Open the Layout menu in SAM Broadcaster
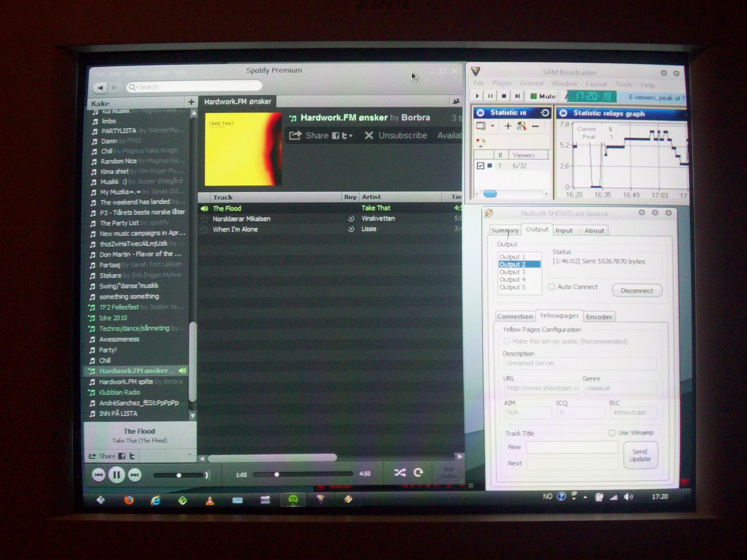 click(x=596, y=84)
